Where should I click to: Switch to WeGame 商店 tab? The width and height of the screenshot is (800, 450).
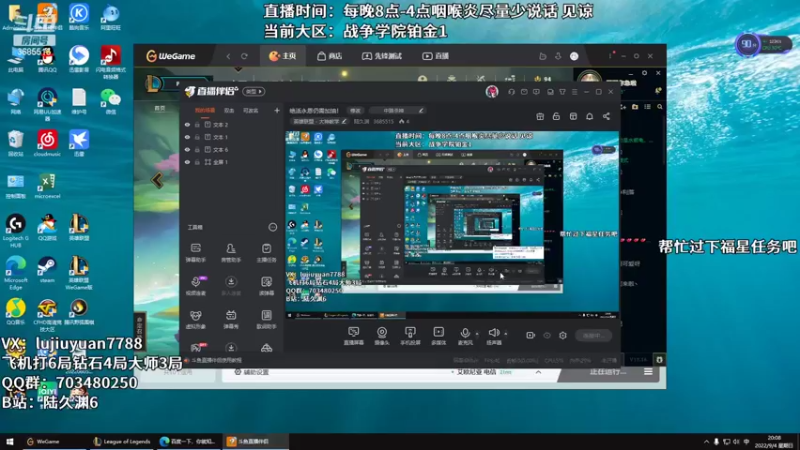[x=330, y=56]
